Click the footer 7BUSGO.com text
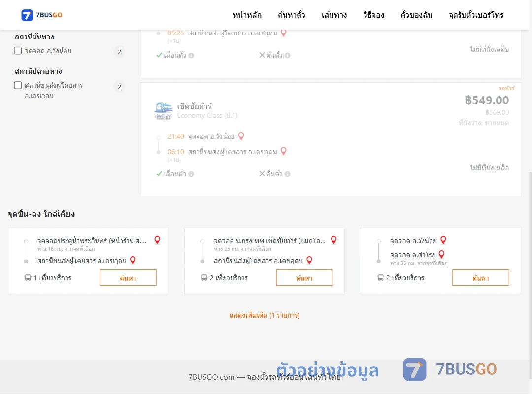532x394 pixels. point(211,377)
